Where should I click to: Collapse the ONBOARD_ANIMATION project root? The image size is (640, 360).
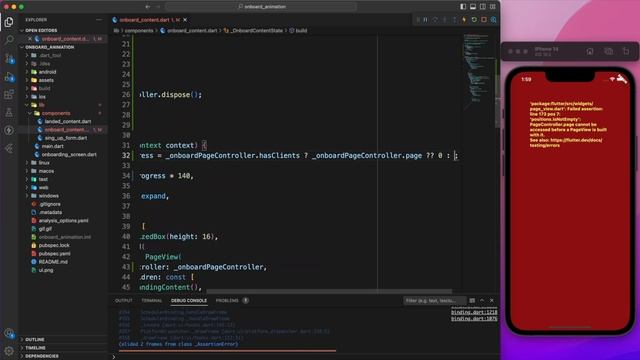point(49,47)
